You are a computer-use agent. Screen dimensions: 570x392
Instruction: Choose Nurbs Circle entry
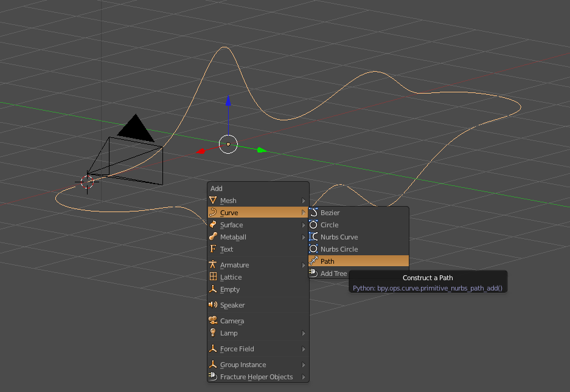pos(358,249)
